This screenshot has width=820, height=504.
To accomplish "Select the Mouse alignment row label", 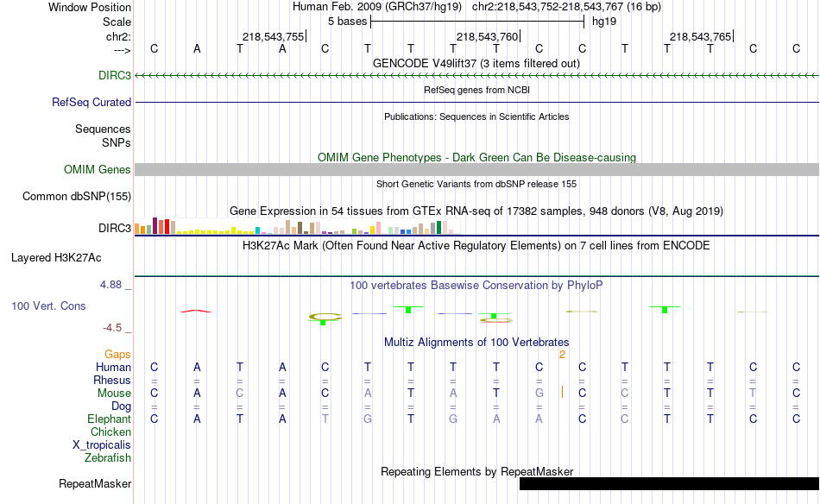I will (x=114, y=394).
